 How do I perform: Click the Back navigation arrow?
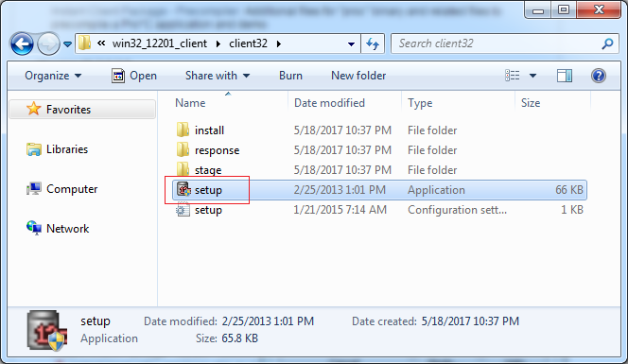22,43
